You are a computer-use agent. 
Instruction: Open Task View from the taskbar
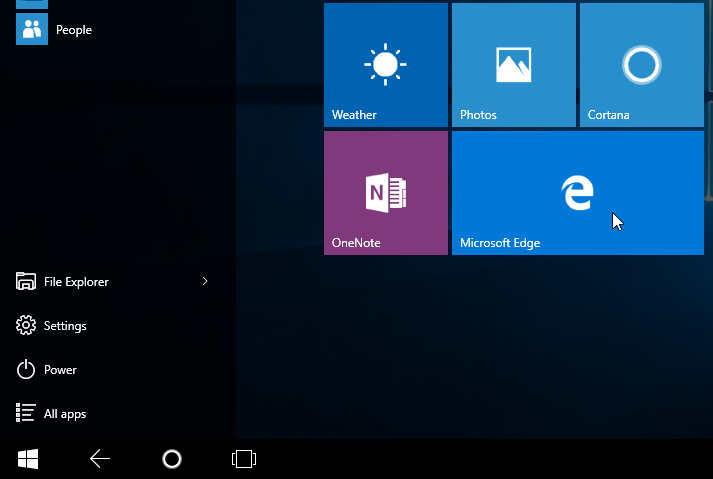(x=244, y=459)
